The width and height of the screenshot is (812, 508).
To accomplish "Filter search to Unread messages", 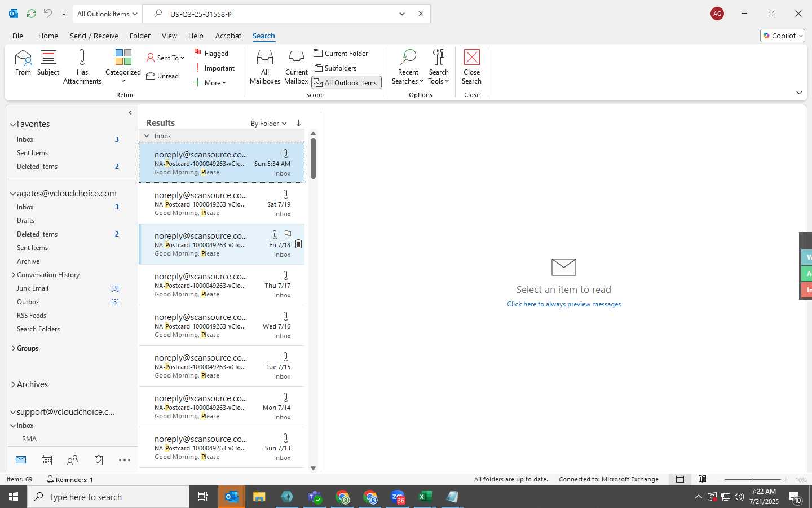I will [162, 76].
